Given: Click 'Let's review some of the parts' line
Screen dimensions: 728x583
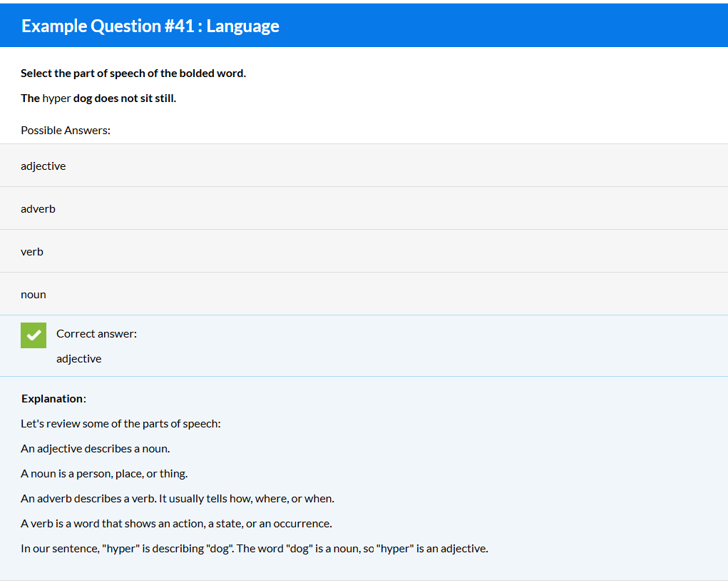Looking at the screenshot, I should tap(121, 423).
